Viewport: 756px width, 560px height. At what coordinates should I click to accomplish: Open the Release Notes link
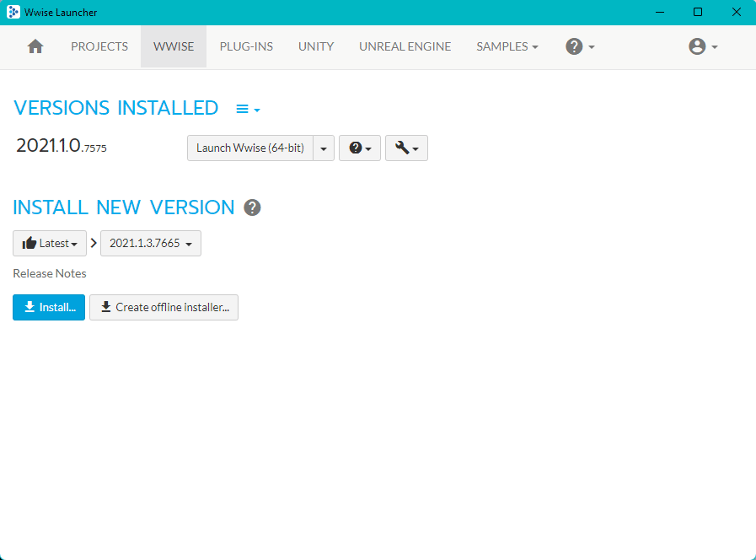click(50, 273)
